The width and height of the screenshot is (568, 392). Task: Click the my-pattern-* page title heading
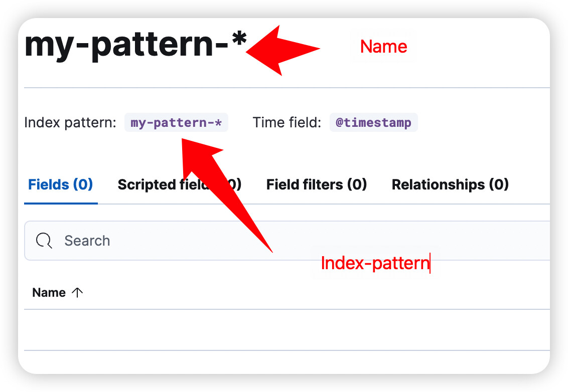coord(125,45)
